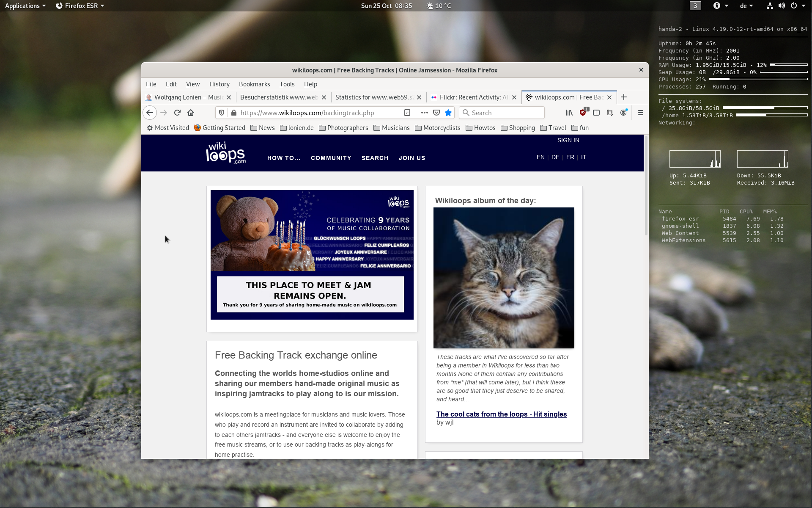Click the wikiloops logo in header
The height and width of the screenshot is (508, 812).
pyautogui.click(x=226, y=153)
